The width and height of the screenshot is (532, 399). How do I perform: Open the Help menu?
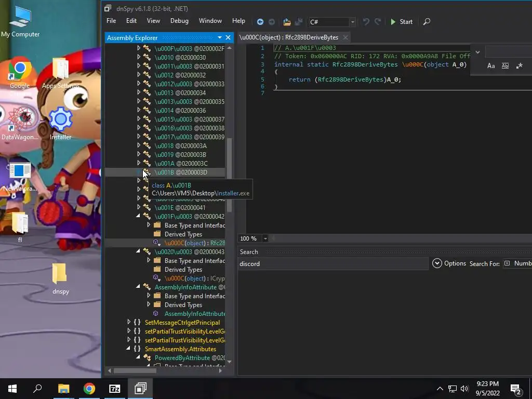click(238, 21)
